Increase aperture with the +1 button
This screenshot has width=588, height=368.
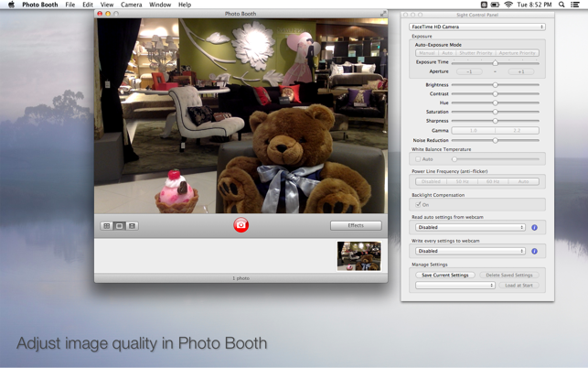[521, 71]
